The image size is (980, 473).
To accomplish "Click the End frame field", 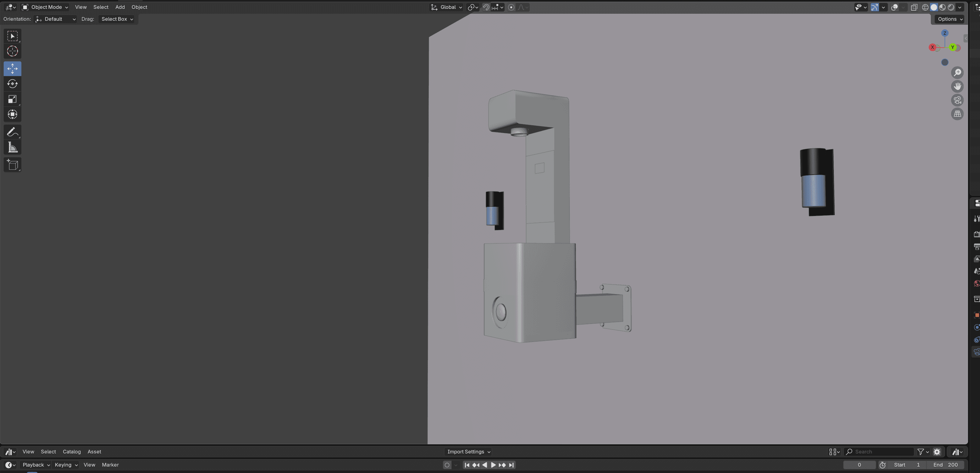I will [945, 465].
